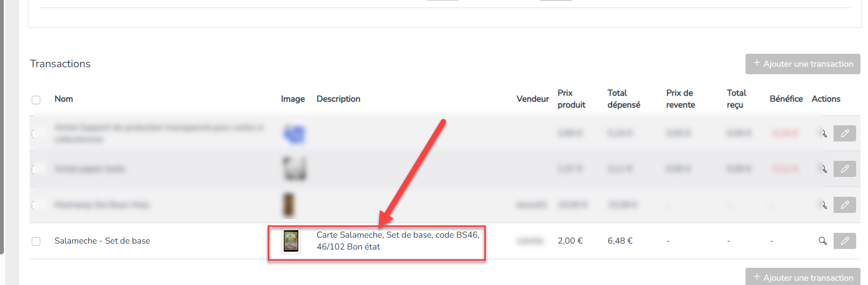The image size is (868, 285).
Task: Click the "Total dépensé" column header
Action: click(623, 99)
